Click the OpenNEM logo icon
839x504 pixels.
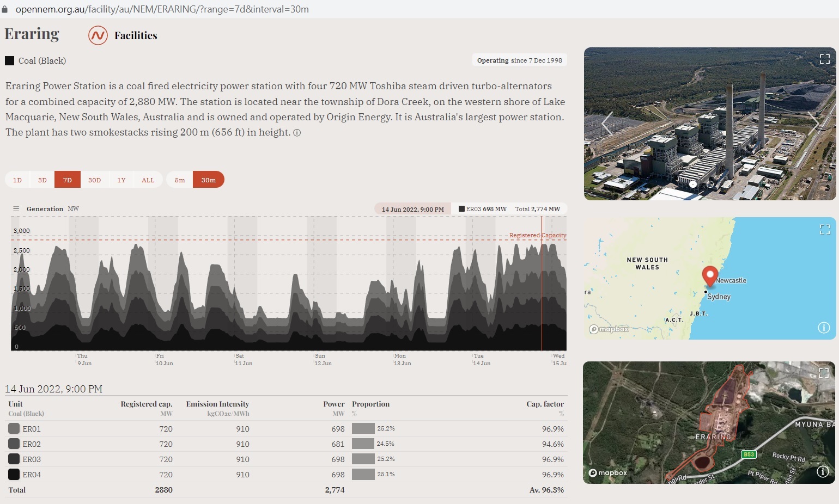(98, 35)
